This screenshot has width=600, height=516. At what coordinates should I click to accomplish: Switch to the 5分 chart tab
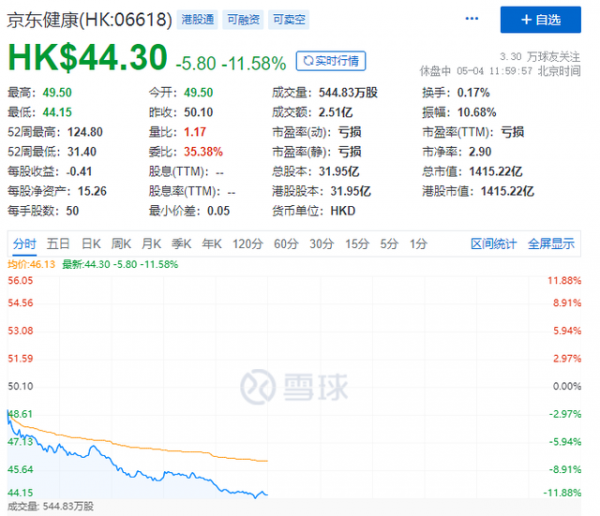pos(389,244)
